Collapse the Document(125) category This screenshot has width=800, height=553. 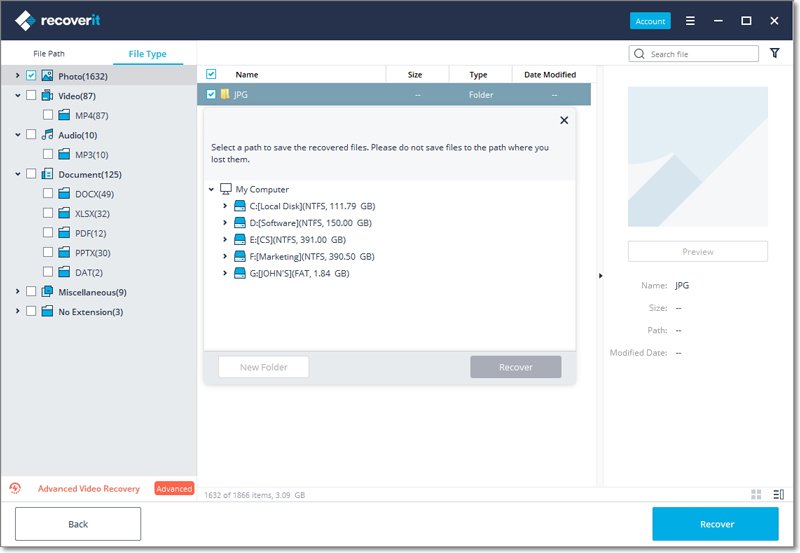pos(18,174)
